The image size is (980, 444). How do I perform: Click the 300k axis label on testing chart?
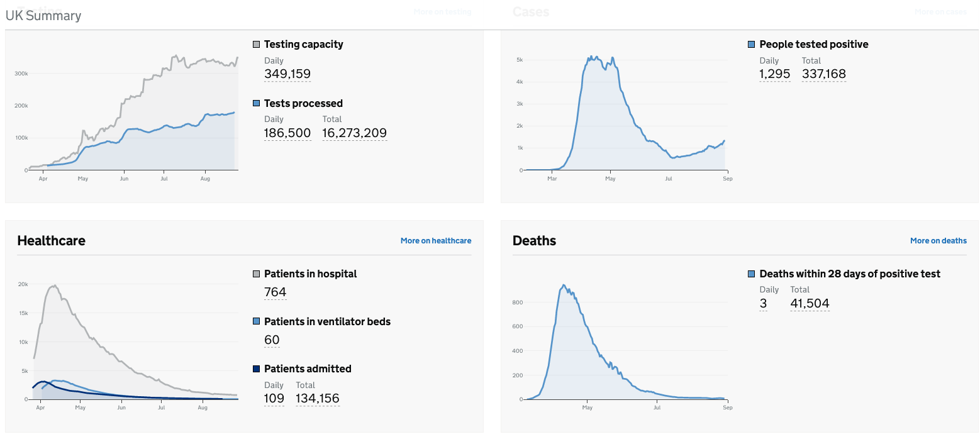pos(21,74)
